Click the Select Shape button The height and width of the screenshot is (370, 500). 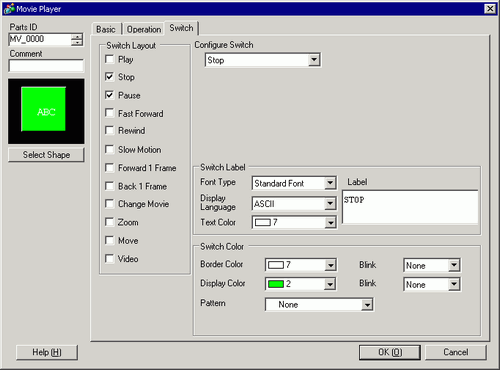[46, 155]
